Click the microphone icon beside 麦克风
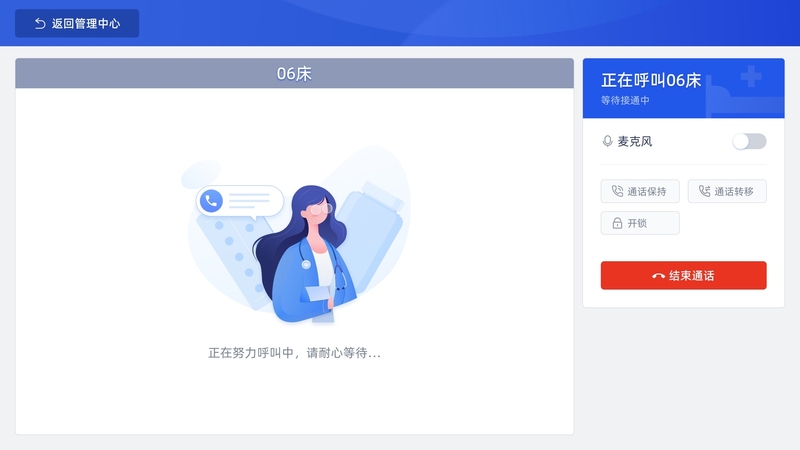Image resolution: width=800 pixels, height=450 pixels. point(607,141)
